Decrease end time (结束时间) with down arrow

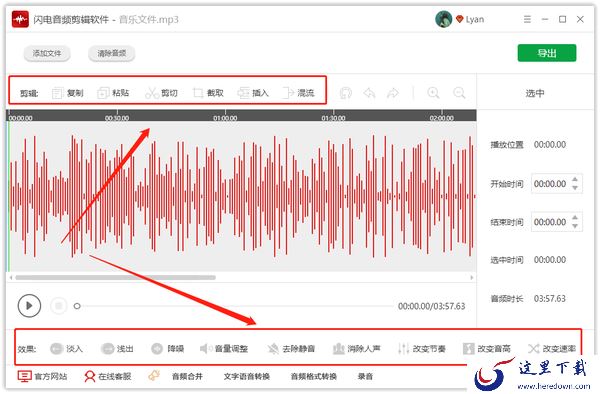pyautogui.click(x=575, y=226)
